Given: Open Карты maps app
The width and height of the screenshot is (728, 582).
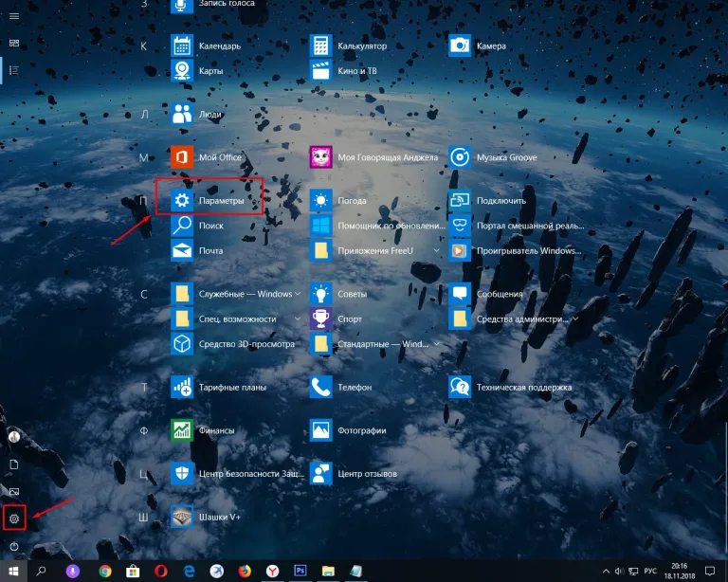Looking at the screenshot, I should pyautogui.click(x=197, y=71).
